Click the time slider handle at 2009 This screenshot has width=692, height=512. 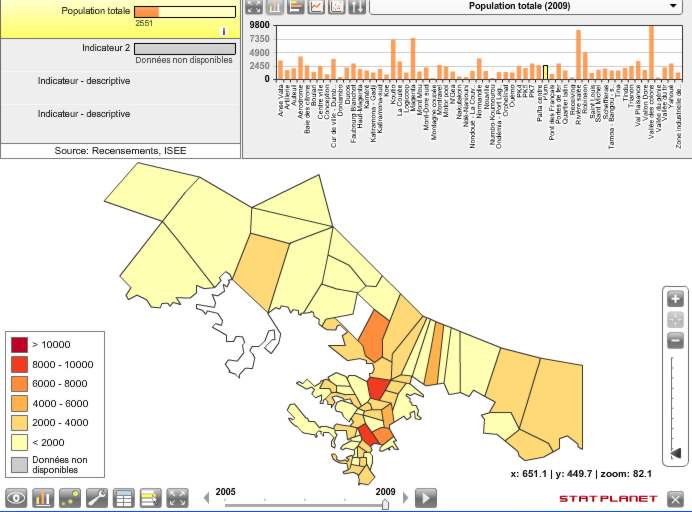coord(385,505)
